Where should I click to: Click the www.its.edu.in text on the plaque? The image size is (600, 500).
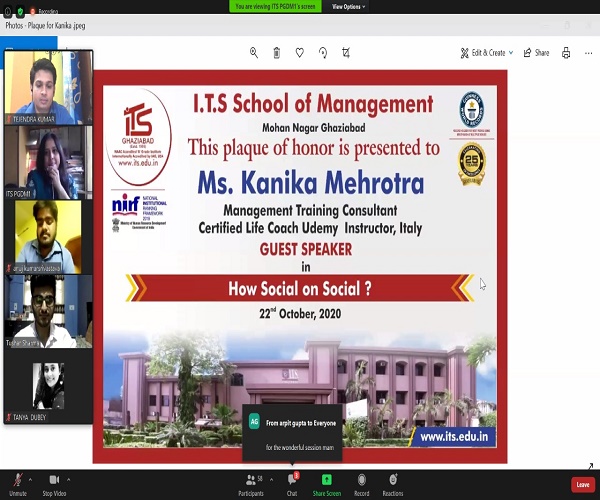coord(454,436)
